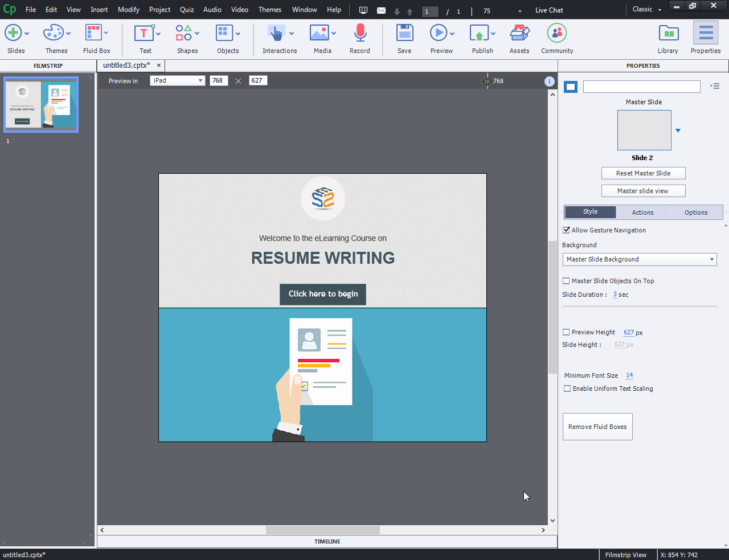Open the Background dropdown in Properties
The height and width of the screenshot is (560, 729).
[640, 259]
